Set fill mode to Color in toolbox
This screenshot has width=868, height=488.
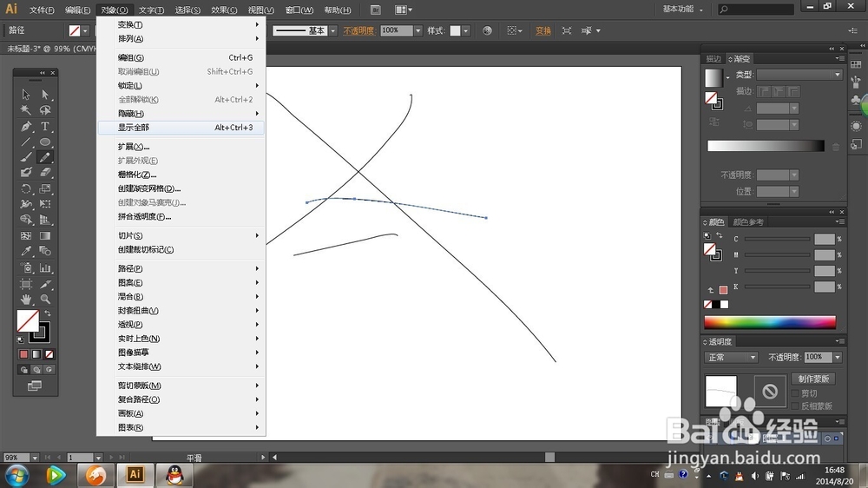click(x=23, y=354)
